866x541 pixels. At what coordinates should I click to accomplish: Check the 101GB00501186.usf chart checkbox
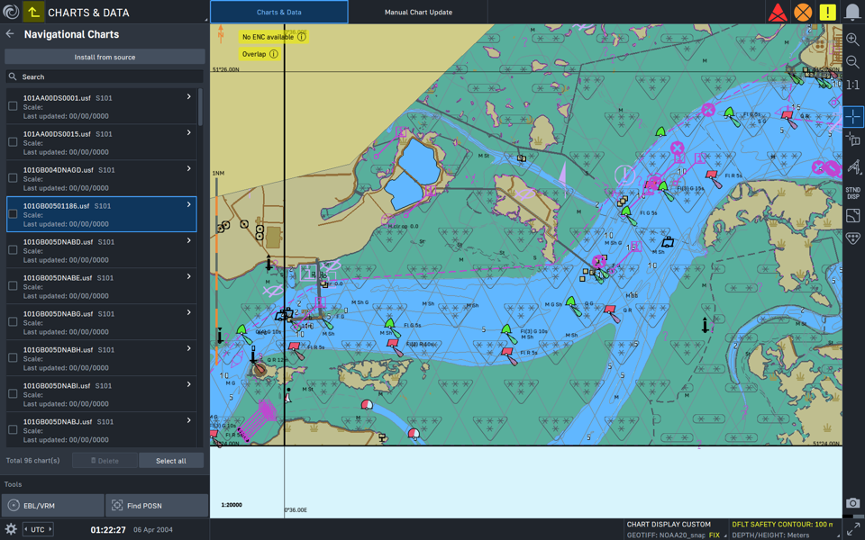[x=13, y=214]
